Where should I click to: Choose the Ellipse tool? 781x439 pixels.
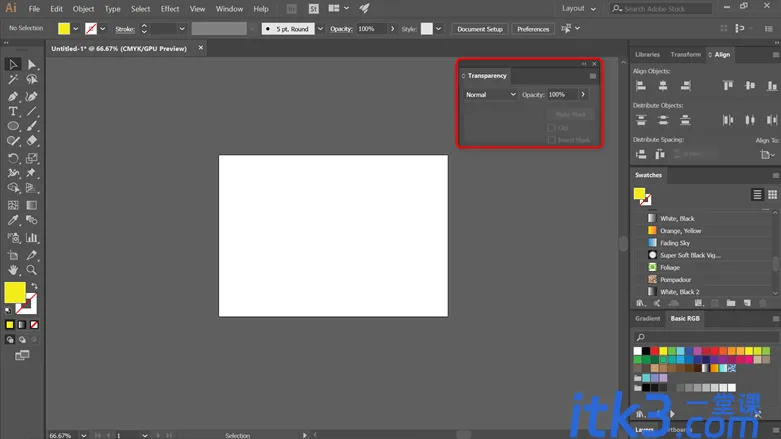point(13,126)
